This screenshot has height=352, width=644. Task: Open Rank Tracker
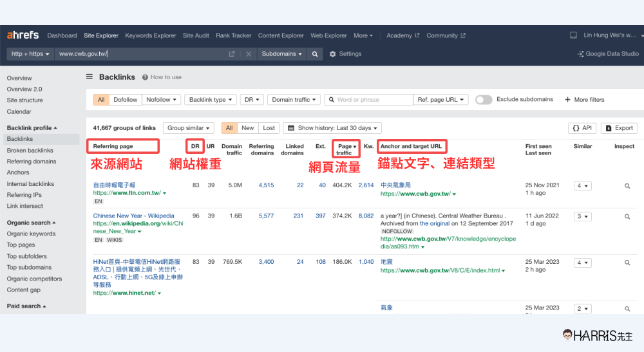tap(234, 35)
